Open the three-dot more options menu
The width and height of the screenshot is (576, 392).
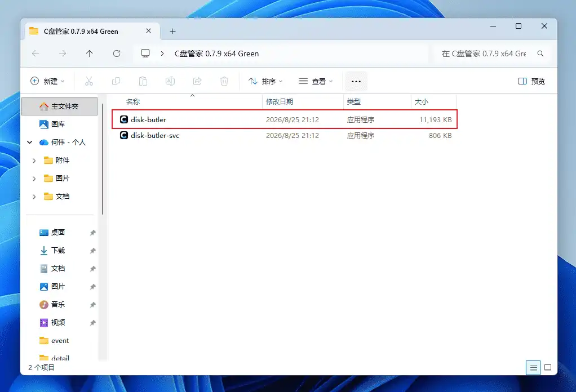pos(356,82)
